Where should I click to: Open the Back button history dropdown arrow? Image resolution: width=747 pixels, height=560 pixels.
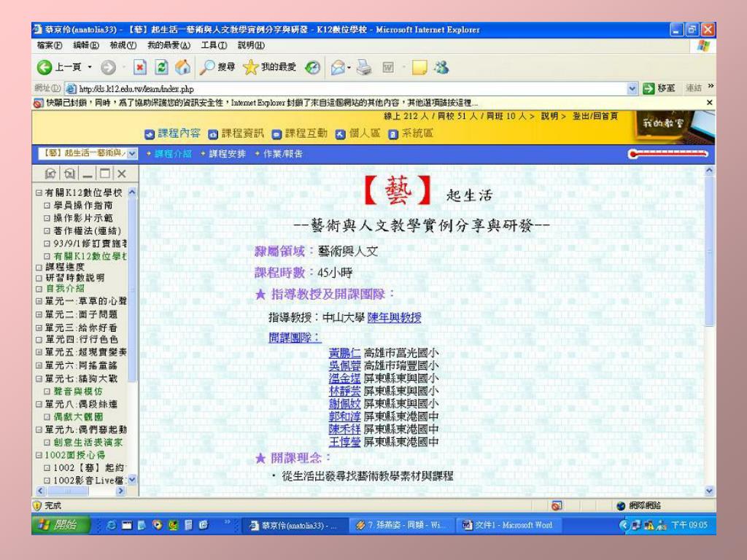click(x=90, y=68)
